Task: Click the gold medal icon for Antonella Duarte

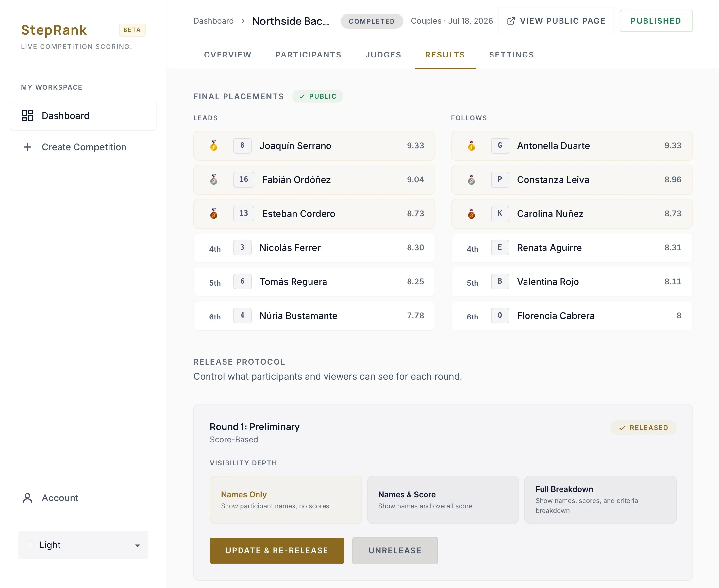Action: pos(471,146)
